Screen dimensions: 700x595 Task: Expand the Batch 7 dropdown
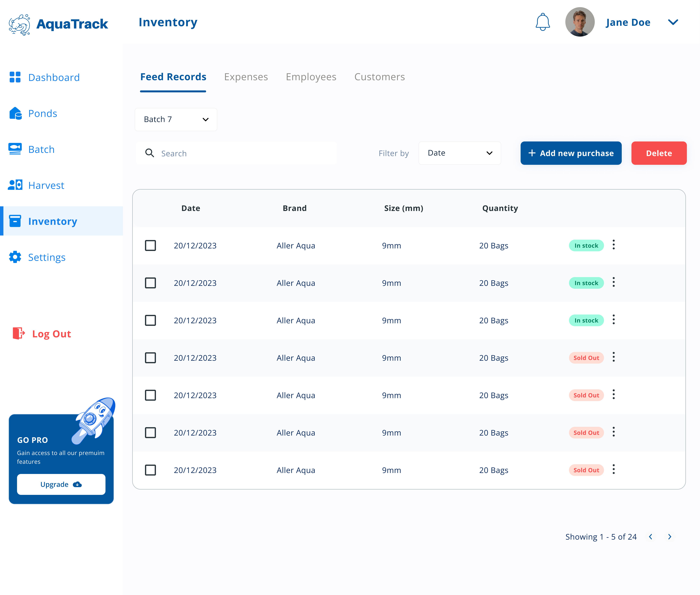pos(176,119)
